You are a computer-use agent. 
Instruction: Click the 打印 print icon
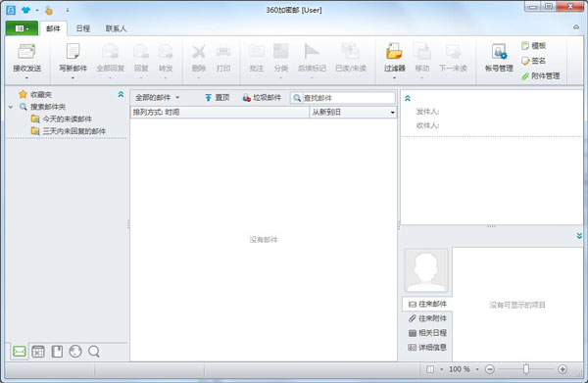pos(223,52)
